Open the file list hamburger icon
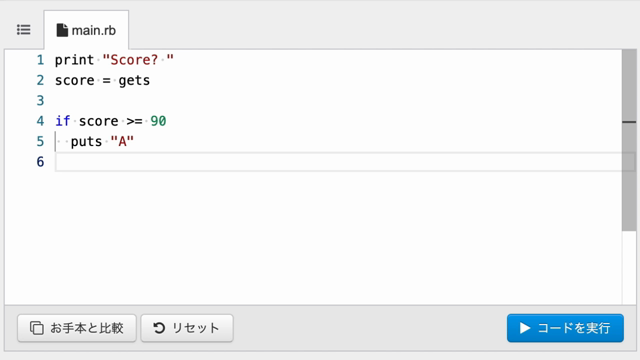This screenshot has width=640, height=360. (24, 30)
